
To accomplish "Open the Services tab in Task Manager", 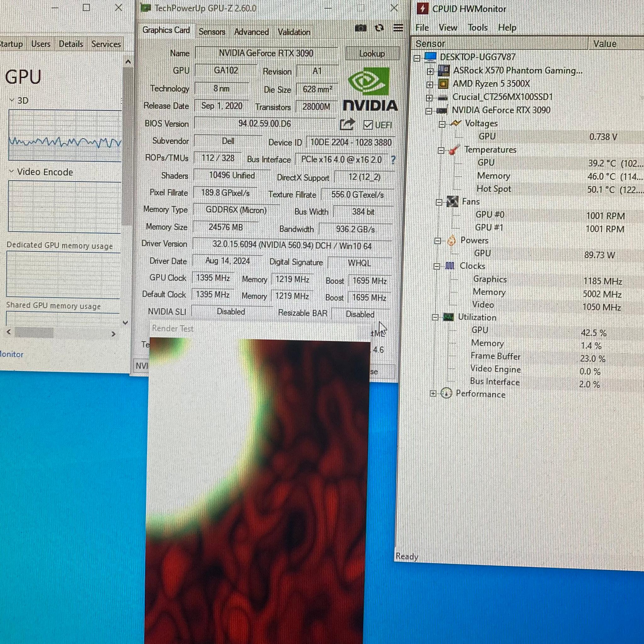I will click(106, 44).
